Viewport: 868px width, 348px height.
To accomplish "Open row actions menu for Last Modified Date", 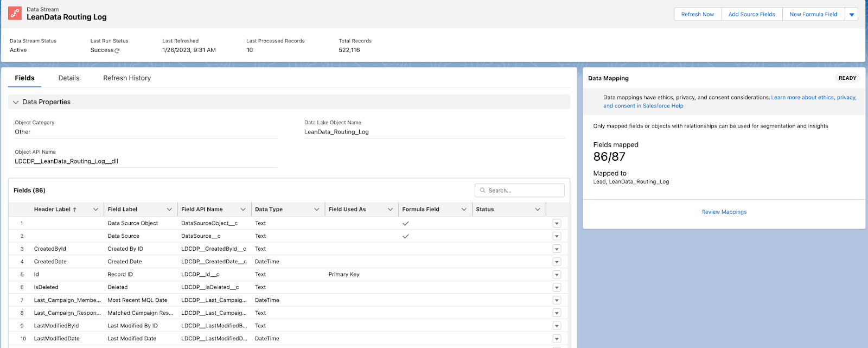I will (557, 338).
